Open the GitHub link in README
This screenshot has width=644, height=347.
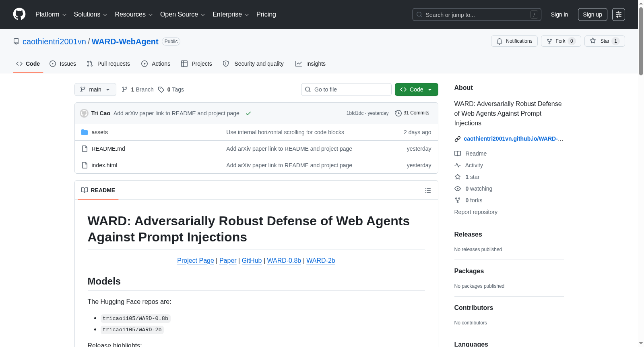[x=252, y=261]
